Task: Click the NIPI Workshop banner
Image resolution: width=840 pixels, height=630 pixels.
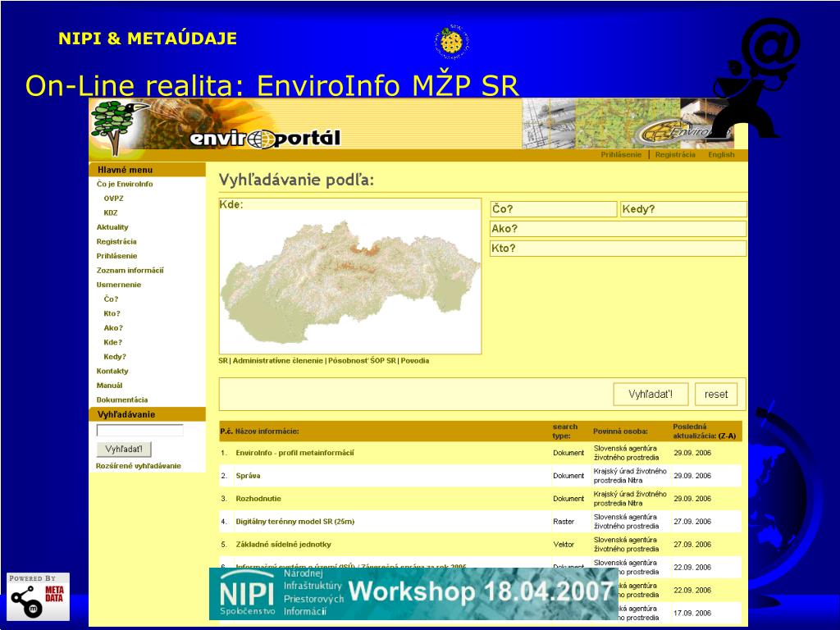Action: [413, 594]
